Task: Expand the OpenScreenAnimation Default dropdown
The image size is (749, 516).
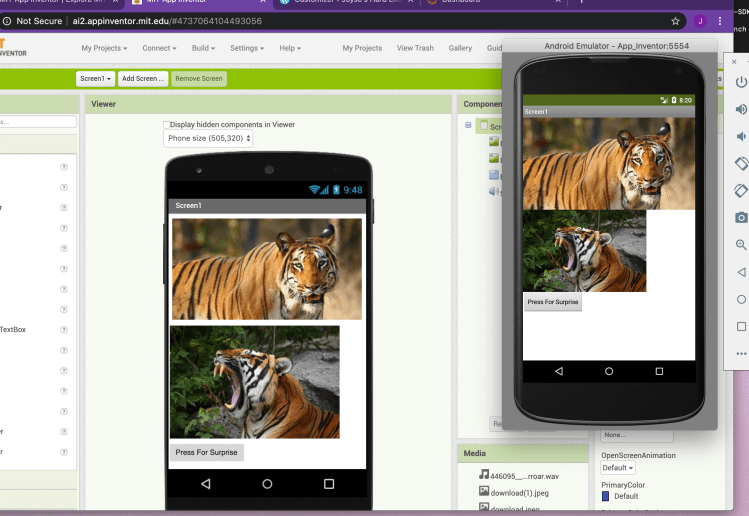Action: click(617, 468)
